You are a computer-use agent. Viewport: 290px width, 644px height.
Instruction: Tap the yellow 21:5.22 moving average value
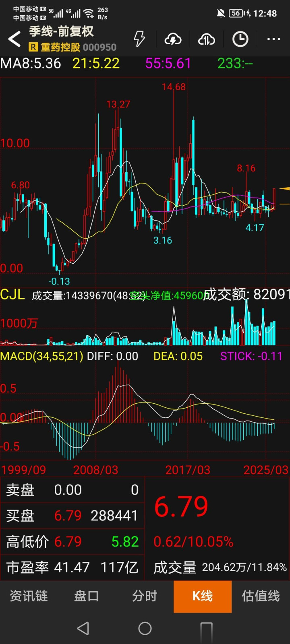tap(96, 63)
